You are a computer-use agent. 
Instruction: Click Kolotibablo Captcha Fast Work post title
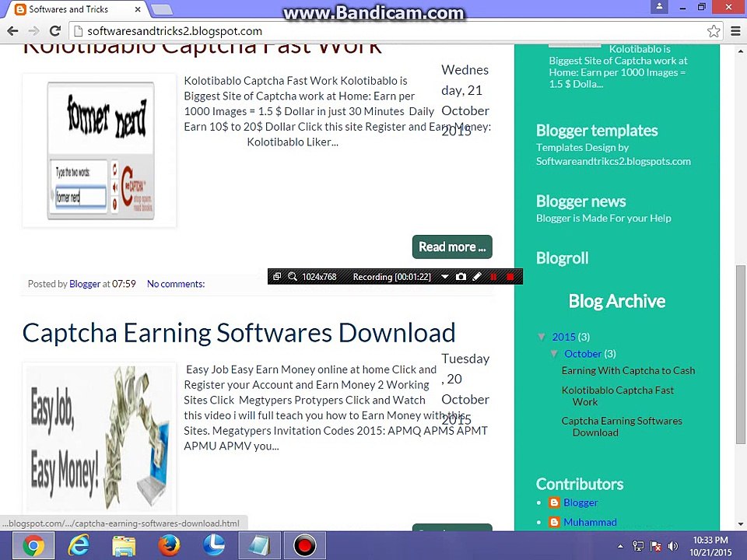coord(202,50)
